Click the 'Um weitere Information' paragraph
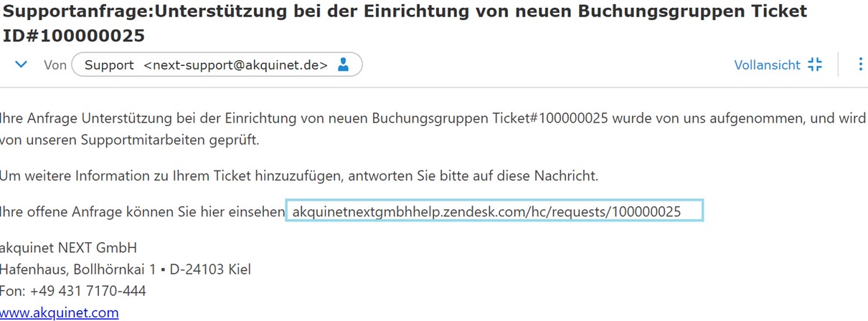The image size is (868, 321). click(x=298, y=176)
